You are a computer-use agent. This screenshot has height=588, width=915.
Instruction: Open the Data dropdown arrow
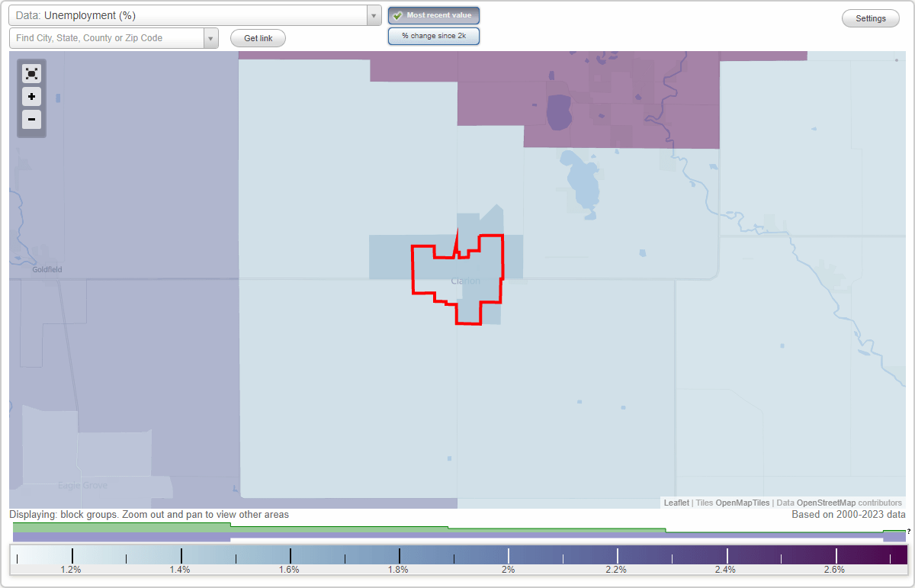click(374, 15)
